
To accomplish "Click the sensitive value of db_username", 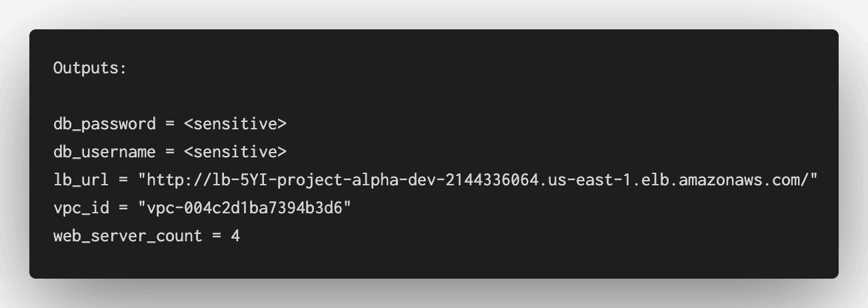I will [x=235, y=152].
